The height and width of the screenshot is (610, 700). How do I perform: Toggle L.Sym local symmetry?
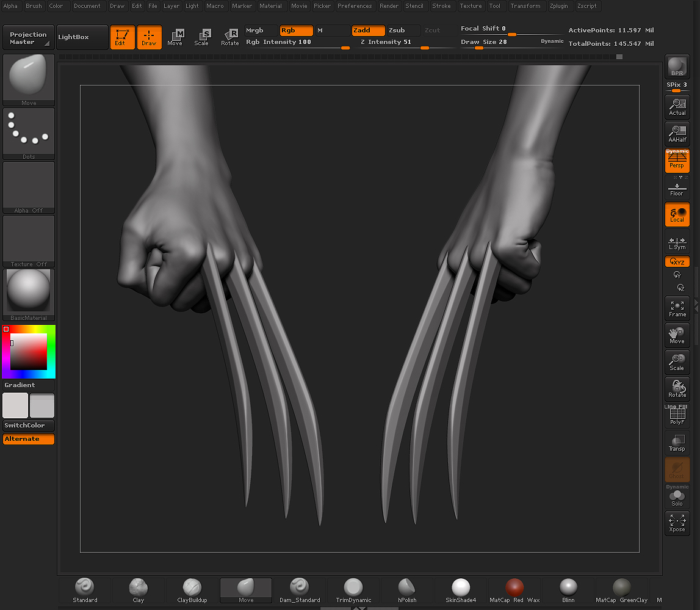coord(677,241)
